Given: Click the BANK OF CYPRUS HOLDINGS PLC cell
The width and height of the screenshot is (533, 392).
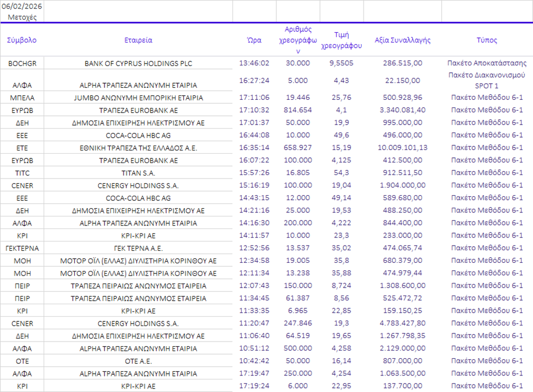Looking at the screenshot, I should tap(138, 63).
